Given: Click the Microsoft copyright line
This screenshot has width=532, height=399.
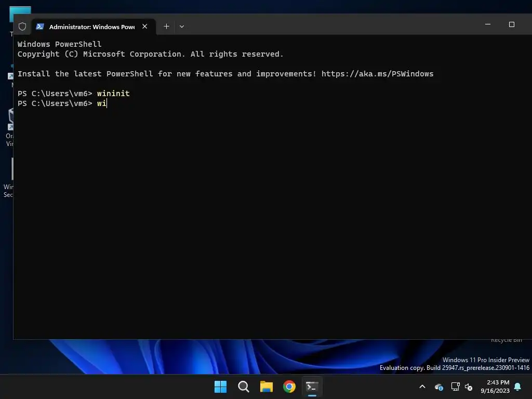Looking at the screenshot, I should tap(150, 54).
